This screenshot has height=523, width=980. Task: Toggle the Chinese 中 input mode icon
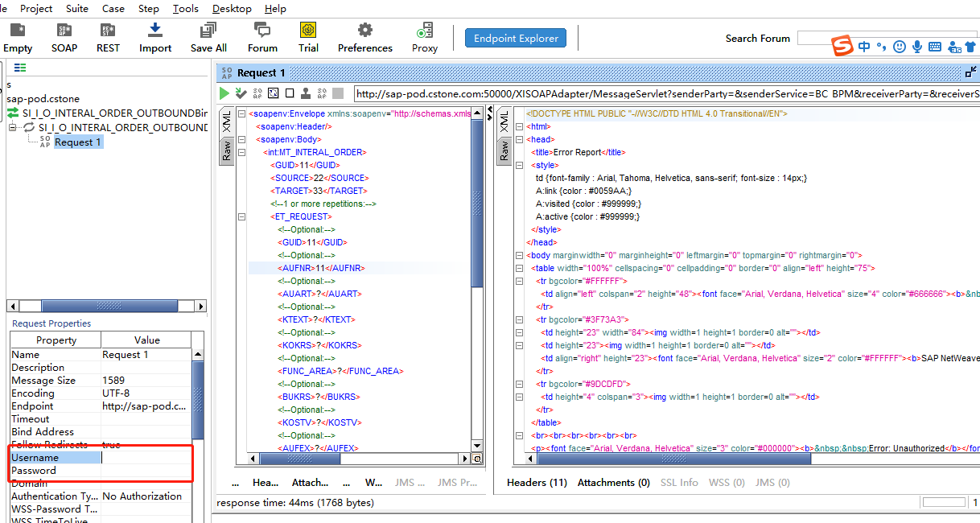tap(864, 47)
